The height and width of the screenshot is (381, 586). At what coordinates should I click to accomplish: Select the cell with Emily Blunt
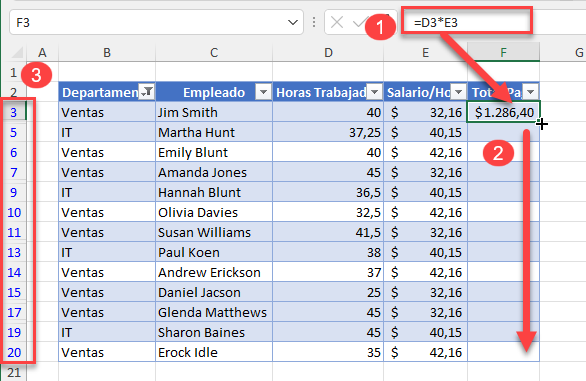pos(214,152)
